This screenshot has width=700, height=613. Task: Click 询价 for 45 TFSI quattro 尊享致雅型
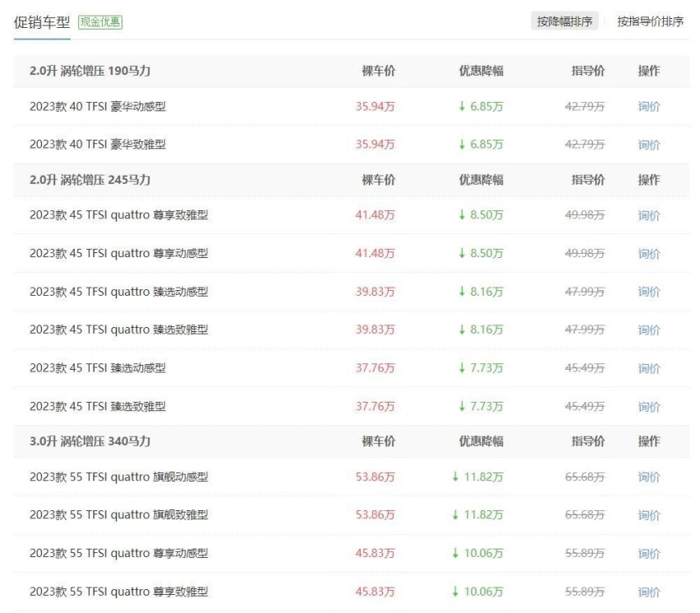(x=649, y=215)
